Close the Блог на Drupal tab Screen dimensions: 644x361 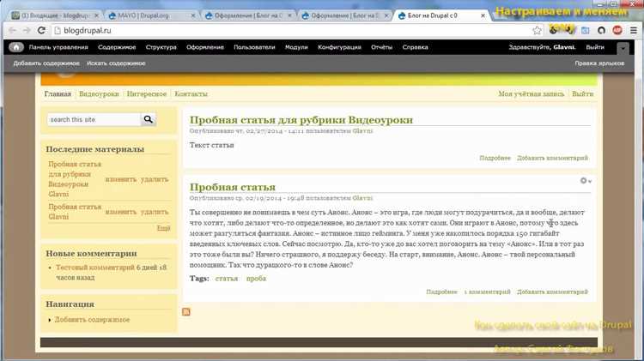(483, 15)
